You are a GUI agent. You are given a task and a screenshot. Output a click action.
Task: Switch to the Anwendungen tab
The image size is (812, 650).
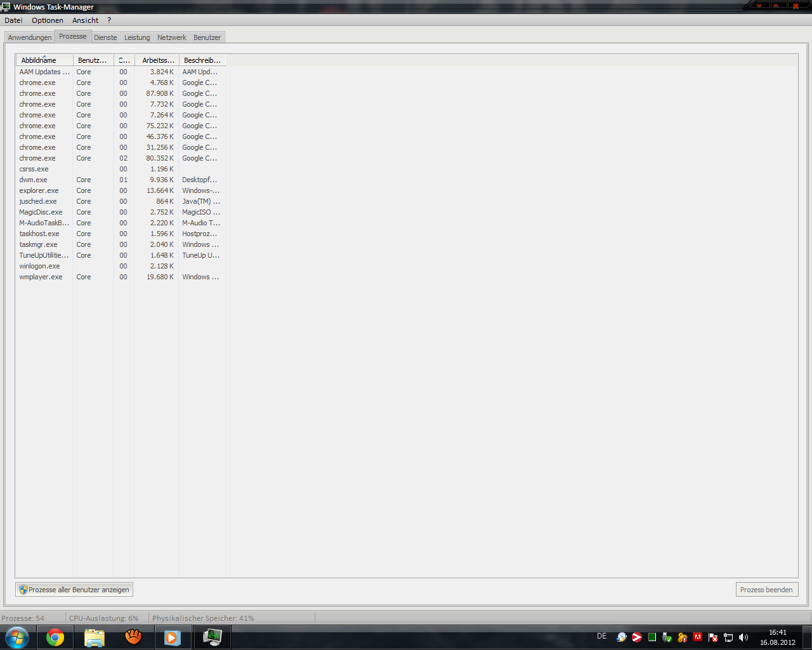[x=30, y=37]
